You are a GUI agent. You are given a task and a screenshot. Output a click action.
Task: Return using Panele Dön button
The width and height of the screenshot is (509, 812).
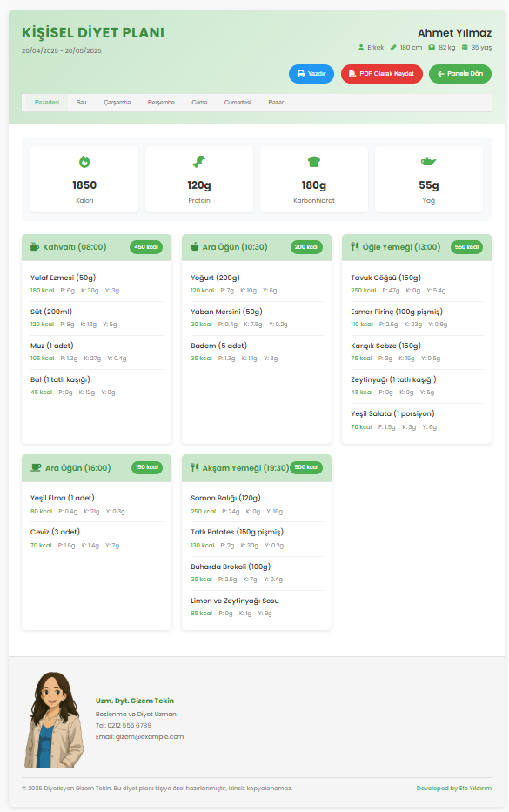point(459,74)
